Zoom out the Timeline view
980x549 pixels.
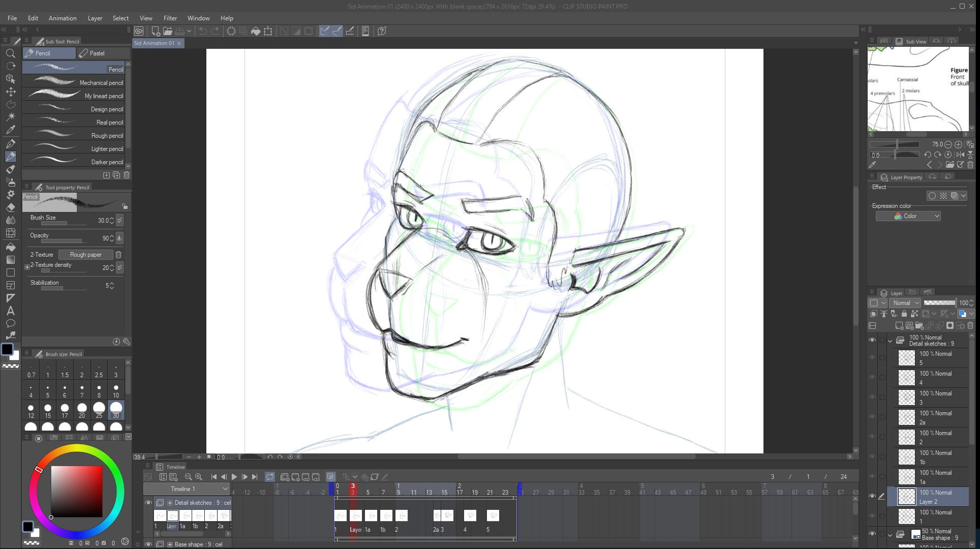tap(189, 477)
